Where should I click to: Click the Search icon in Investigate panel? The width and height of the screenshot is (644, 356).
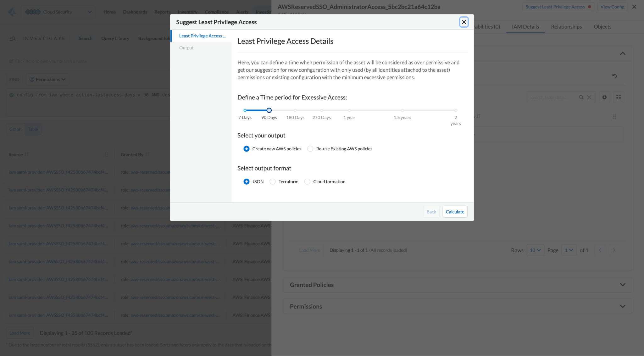coord(12,38)
